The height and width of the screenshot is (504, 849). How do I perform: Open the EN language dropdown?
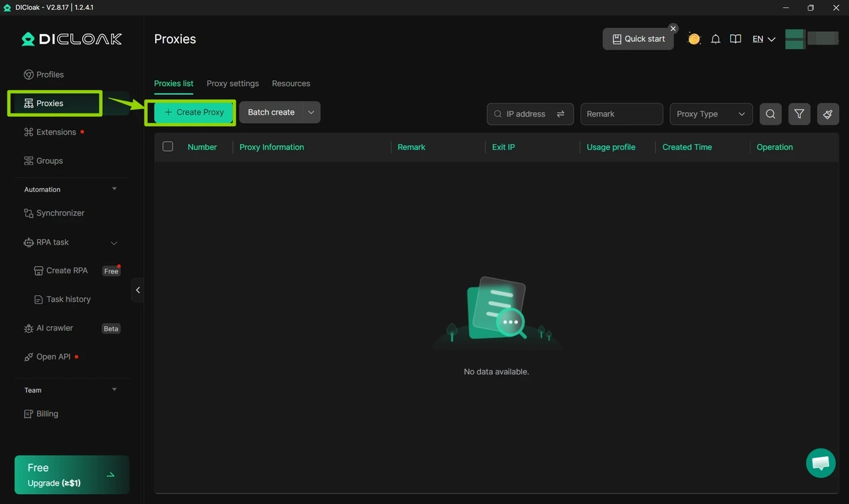coord(762,39)
